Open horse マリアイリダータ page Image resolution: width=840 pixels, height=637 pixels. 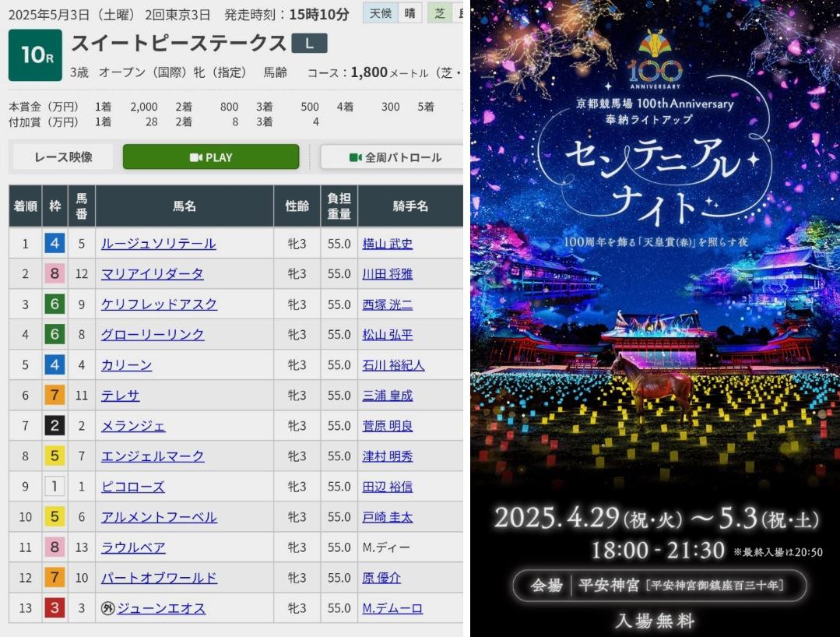(152, 274)
